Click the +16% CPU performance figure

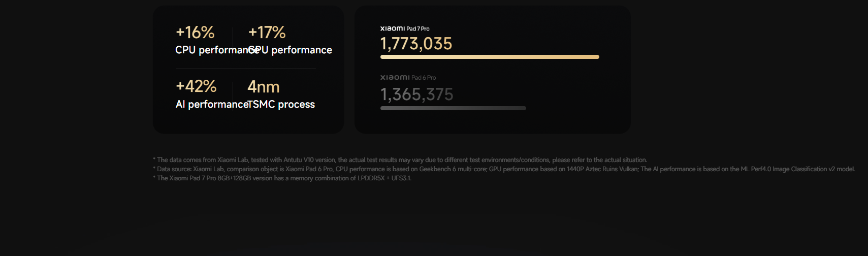[195, 33]
